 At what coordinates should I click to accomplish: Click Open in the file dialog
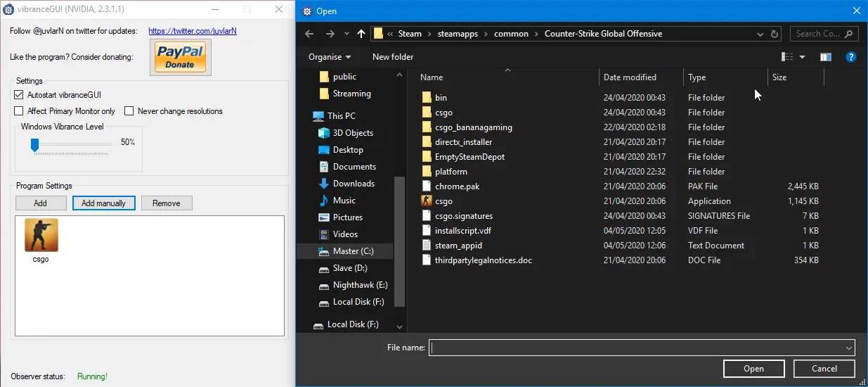753,369
